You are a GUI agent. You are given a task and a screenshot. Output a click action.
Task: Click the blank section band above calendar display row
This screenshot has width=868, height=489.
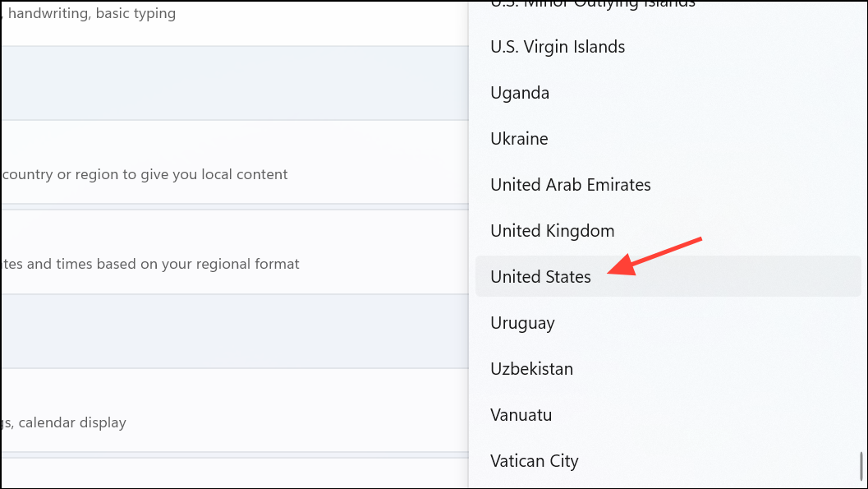pos(230,331)
